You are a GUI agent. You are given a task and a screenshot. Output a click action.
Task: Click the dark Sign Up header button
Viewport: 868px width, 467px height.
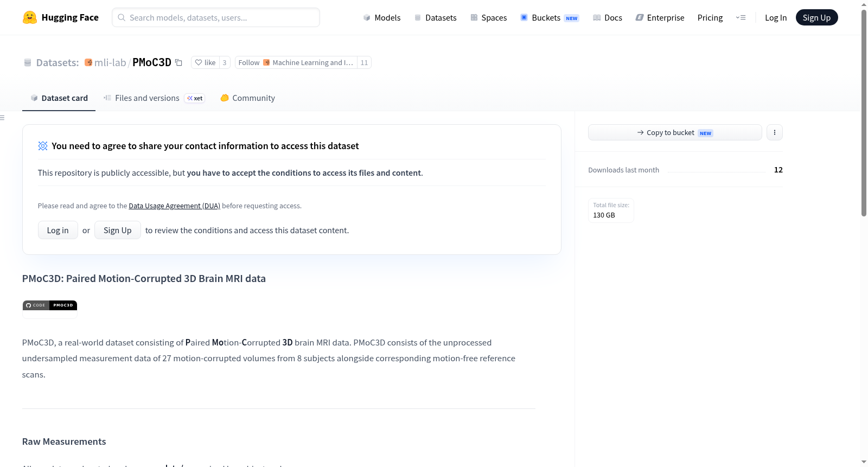click(x=816, y=17)
